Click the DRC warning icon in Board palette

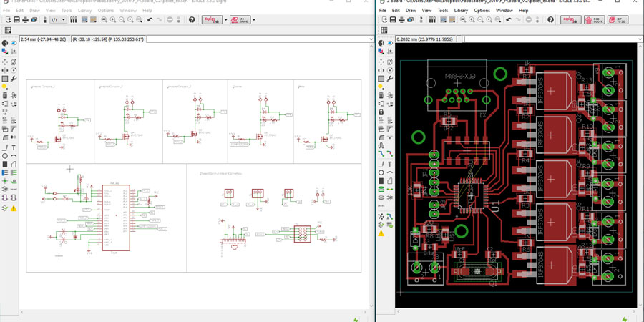(x=381, y=233)
